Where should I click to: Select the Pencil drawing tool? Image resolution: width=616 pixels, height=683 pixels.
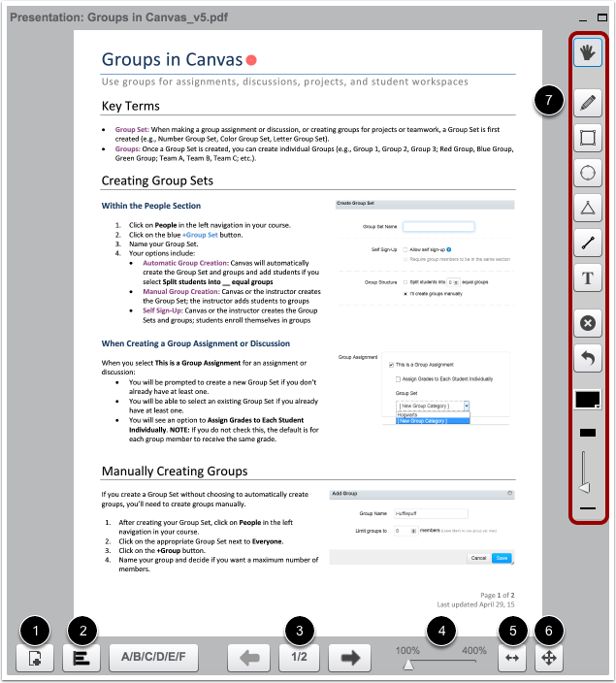[x=588, y=103]
